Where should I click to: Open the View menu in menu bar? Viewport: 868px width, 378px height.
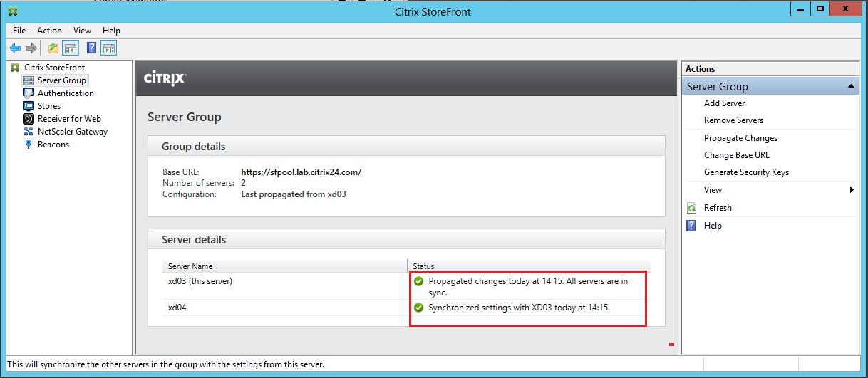coord(82,31)
